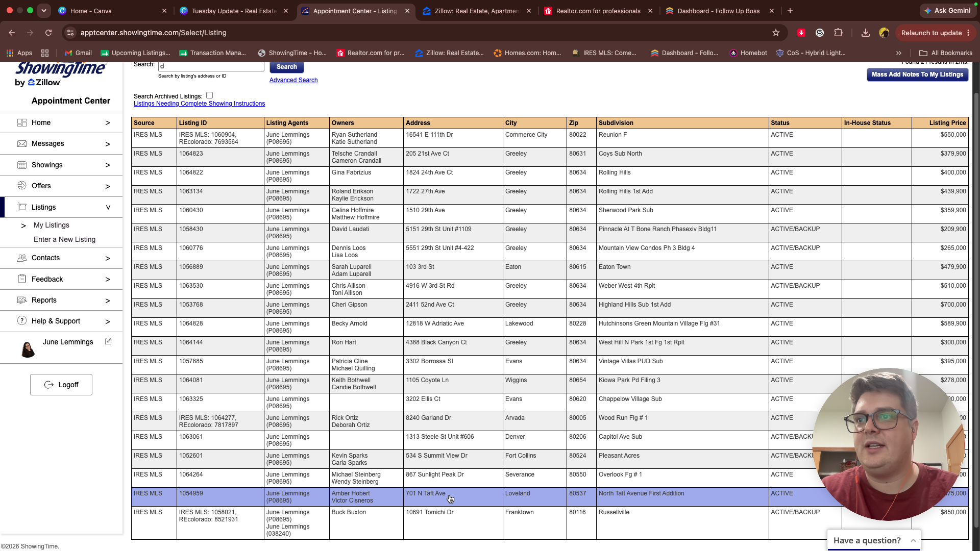Viewport: 980px width, 551px height.
Task: Toggle Search Archived Listings checkbox
Action: pos(210,95)
